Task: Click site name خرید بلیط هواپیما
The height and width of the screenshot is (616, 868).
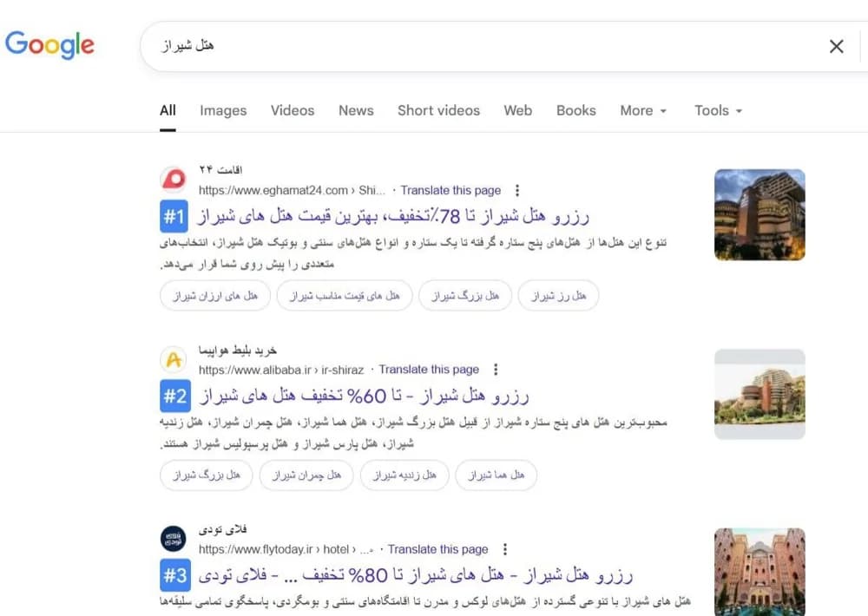Action: tap(238, 350)
